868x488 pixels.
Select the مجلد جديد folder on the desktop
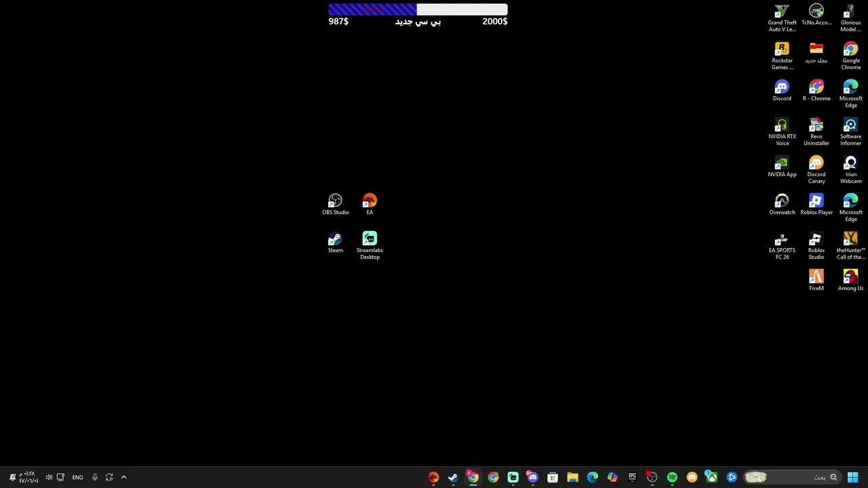(816, 53)
